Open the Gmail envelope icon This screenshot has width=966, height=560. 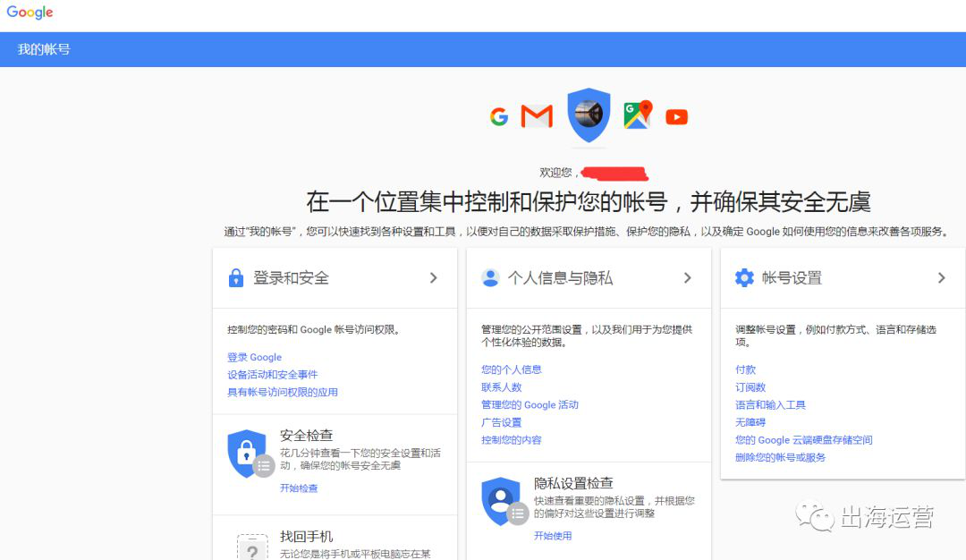(x=537, y=115)
